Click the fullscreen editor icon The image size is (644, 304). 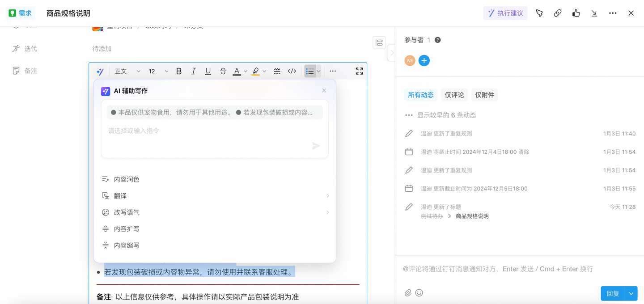pyautogui.click(x=359, y=71)
